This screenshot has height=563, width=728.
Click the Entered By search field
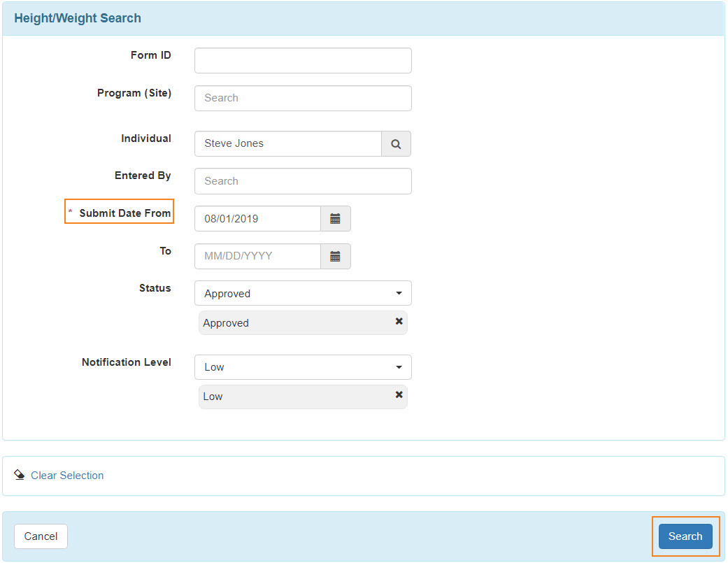click(x=303, y=181)
